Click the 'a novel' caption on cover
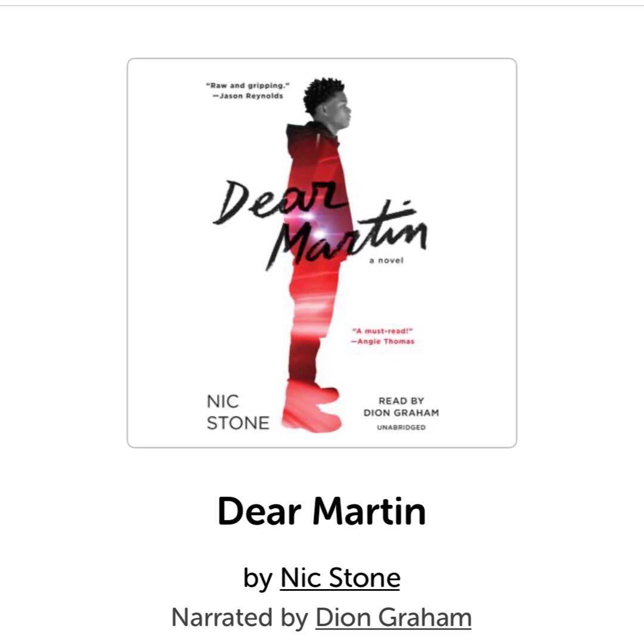The width and height of the screenshot is (644, 644). coord(386,261)
